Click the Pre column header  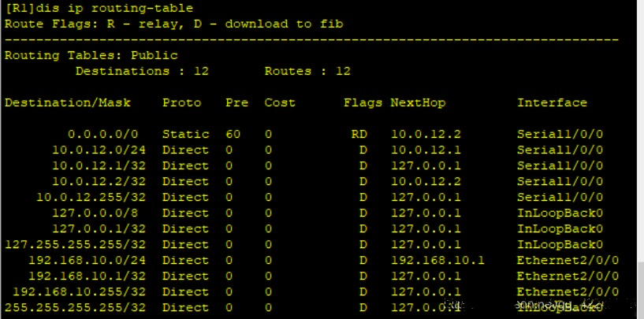point(236,102)
